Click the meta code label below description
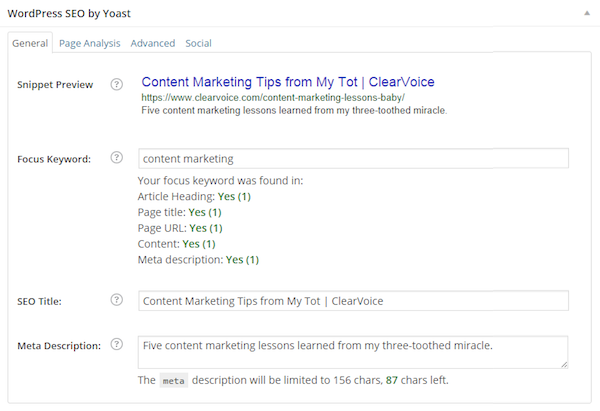Screen dimensions: 600x411 click(174, 380)
